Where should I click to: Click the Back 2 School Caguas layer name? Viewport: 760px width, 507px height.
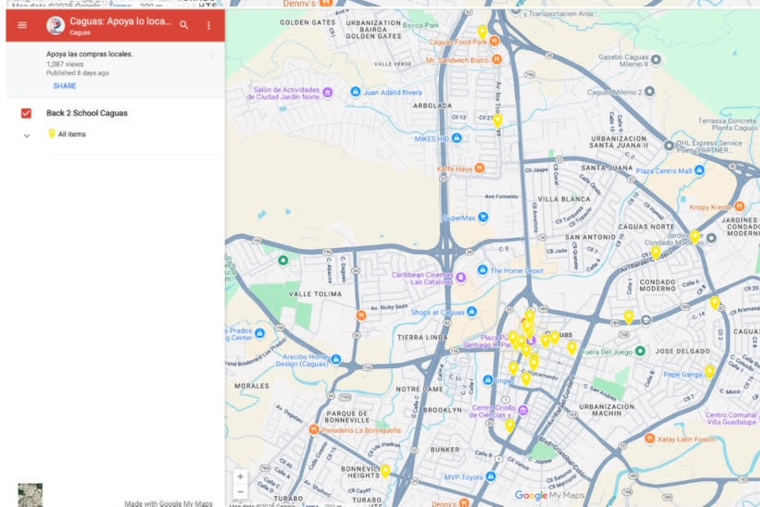coord(87,113)
